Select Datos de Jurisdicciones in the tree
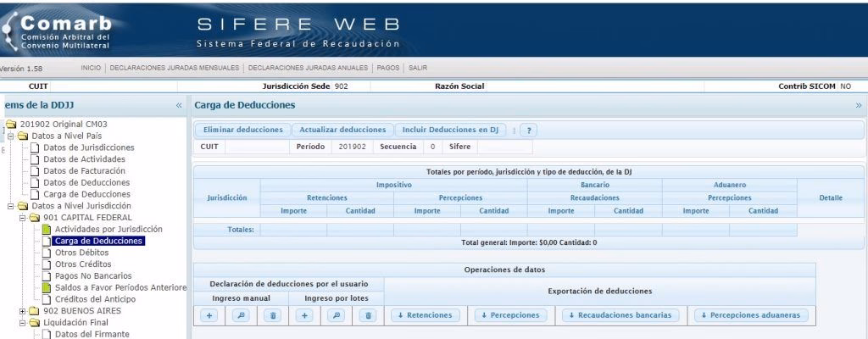The height and width of the screenshot is (339, 868). (x=88, y=148)
